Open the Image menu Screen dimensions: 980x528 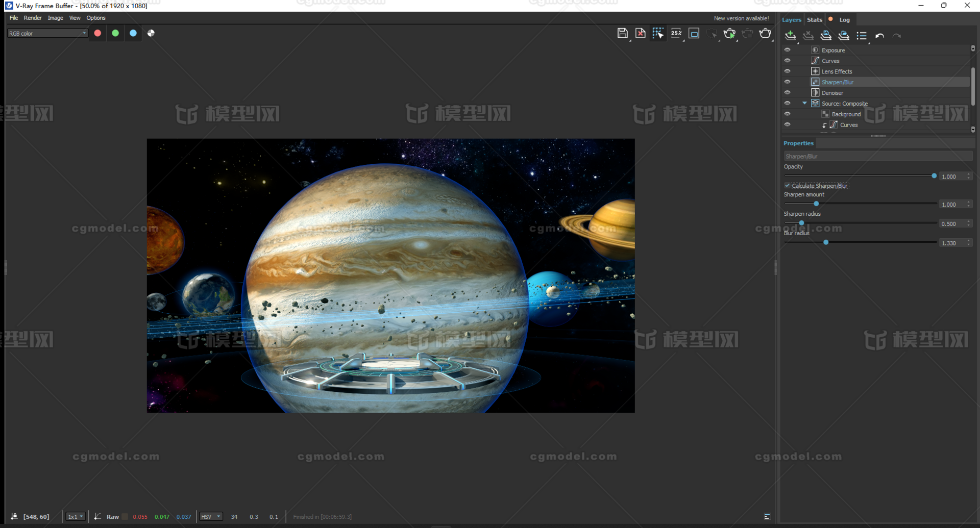[55, 18]
